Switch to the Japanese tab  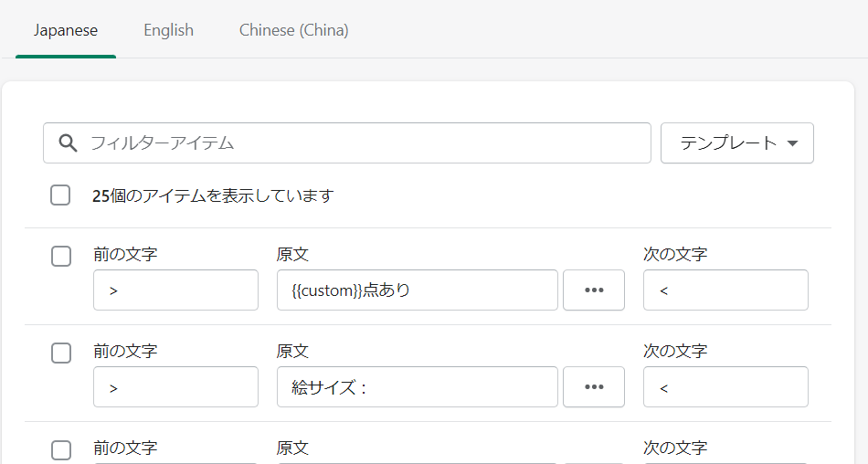click(x=66, y=30)
